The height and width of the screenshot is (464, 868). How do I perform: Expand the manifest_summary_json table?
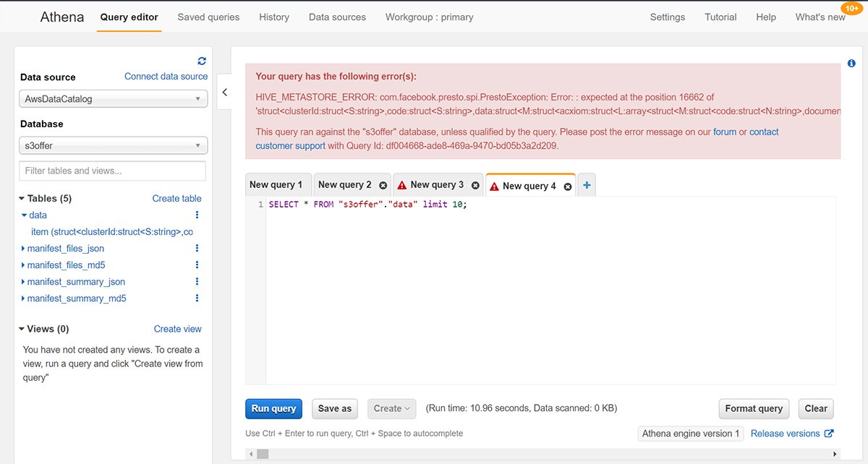(24, 282)
